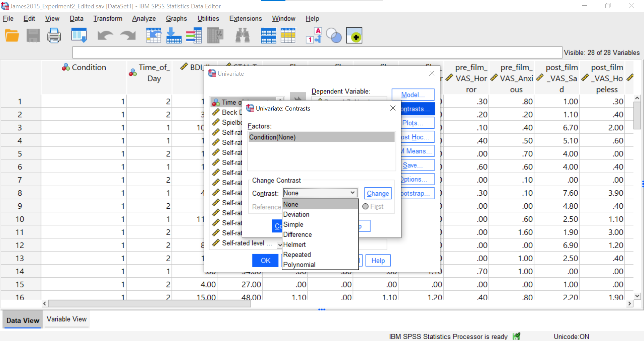Choose Simple contrast option
This screenshot has height=341, width=644.
(x=320, y=224)
